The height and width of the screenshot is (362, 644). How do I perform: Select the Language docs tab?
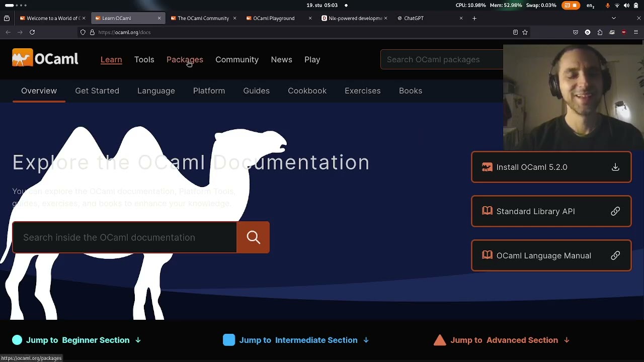[156, 90]
